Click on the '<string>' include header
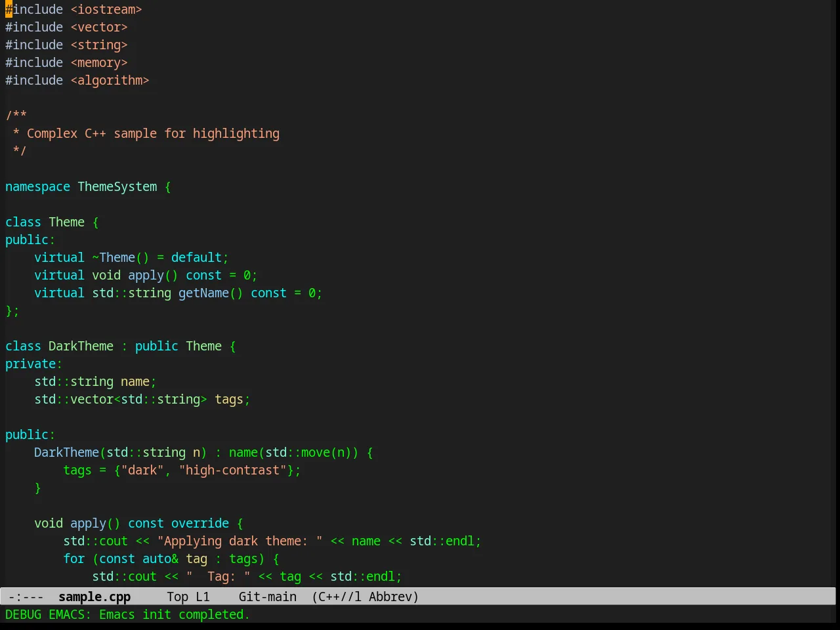Image resolution: width=840 pixels, height=630 pixels. pos(99,45)
